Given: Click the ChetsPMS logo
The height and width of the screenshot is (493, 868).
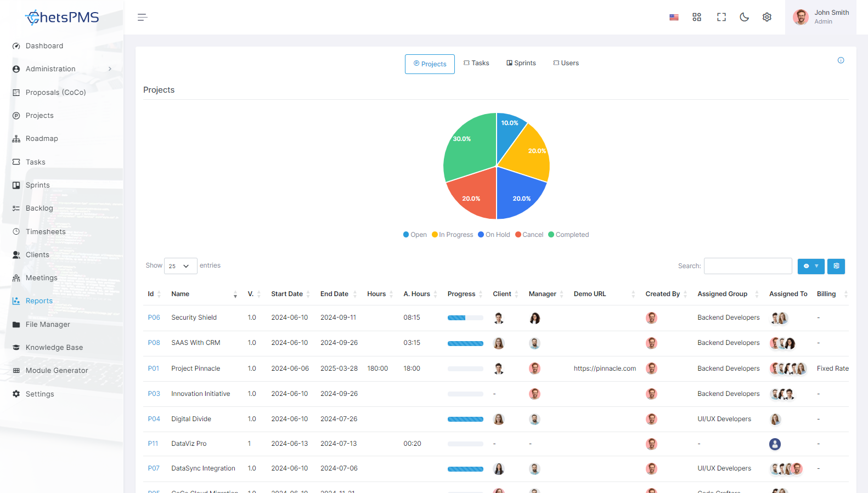Looking at the screenshot, I should (62, 18).
